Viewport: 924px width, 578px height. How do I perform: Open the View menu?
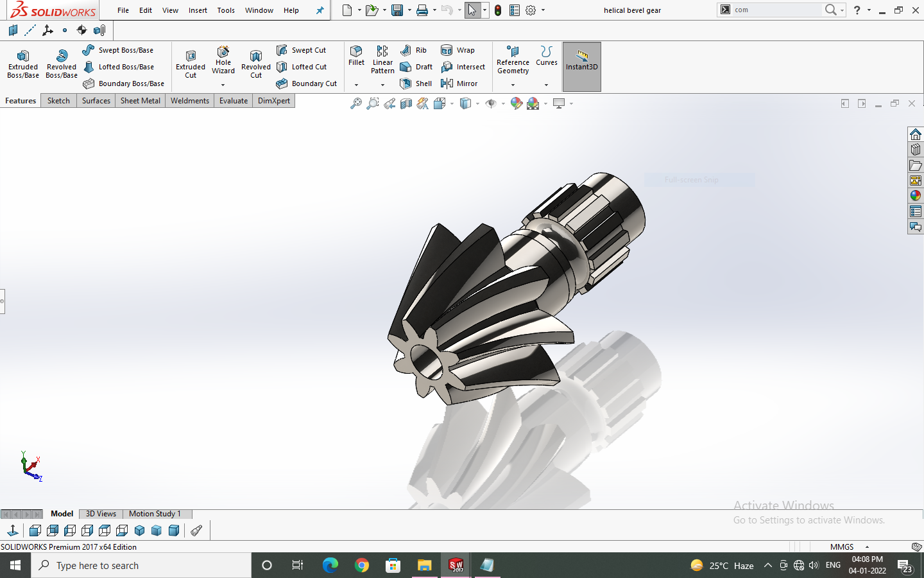(170, 10)
